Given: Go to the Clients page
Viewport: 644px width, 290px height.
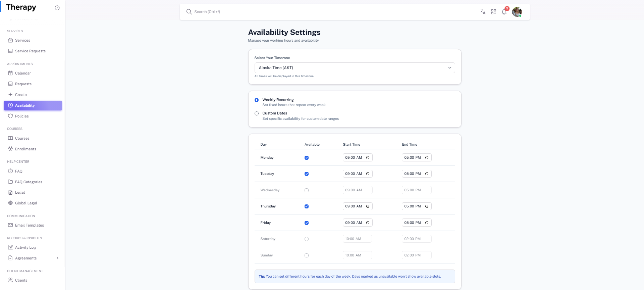Looking at the screenshot, I should [33, 280].
